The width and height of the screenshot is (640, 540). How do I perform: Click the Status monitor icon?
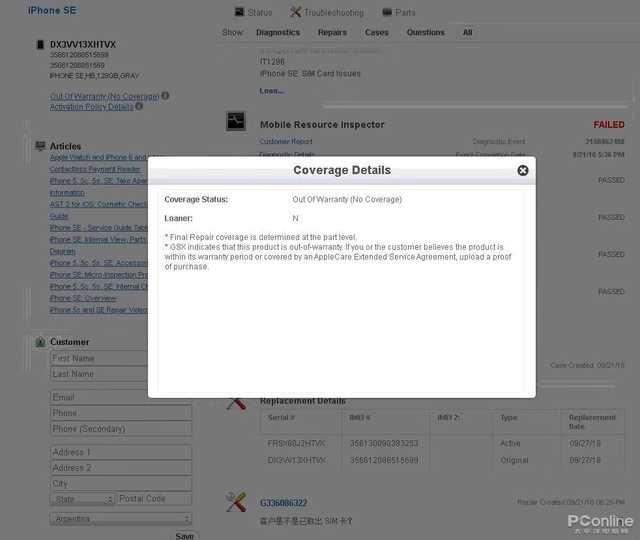pos(239,12)
